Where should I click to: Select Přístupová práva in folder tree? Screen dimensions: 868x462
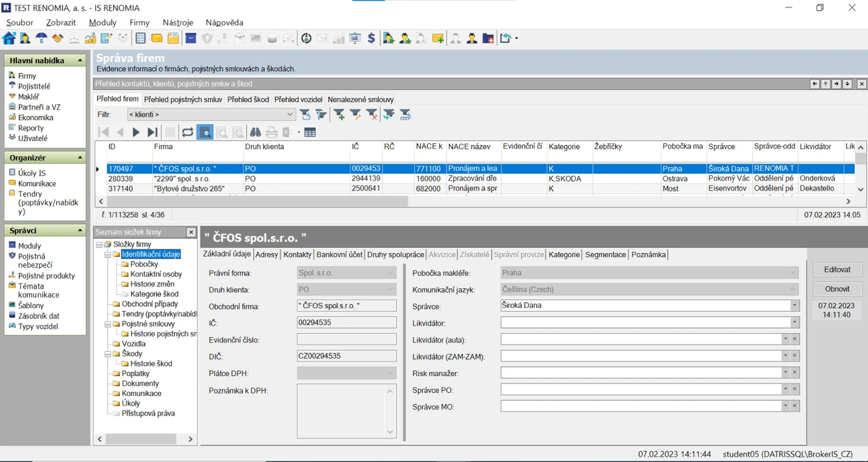pyautogui.click(x=148, y=413)
